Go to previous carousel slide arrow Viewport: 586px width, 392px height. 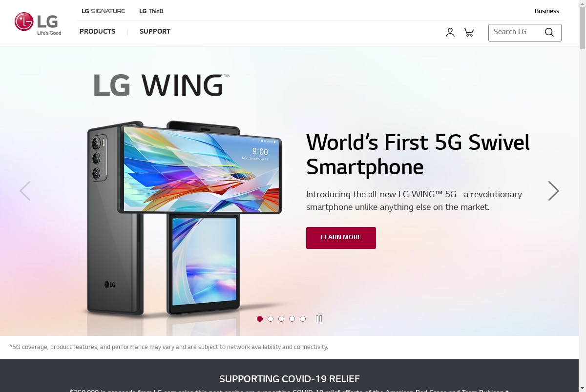pyautogui.click(x=25, y=191)
